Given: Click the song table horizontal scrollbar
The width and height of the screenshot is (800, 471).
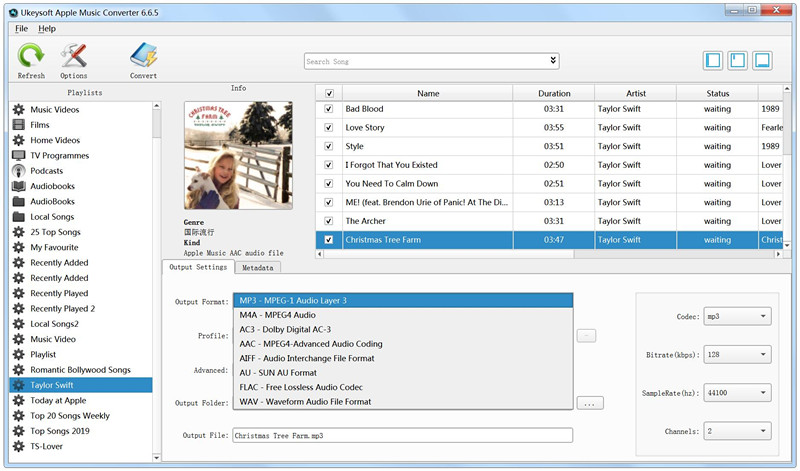Looking at the screenshot, I should [x=449, y=254].
